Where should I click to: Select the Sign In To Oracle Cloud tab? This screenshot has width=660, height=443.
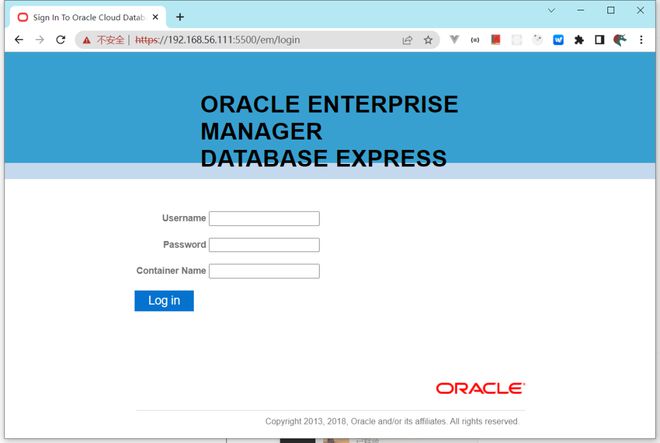point(88,17)
